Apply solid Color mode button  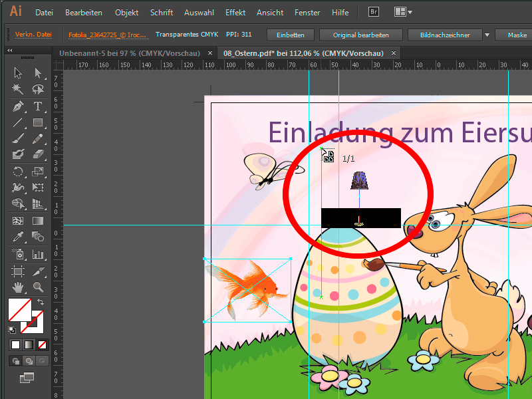click(15, 344)
